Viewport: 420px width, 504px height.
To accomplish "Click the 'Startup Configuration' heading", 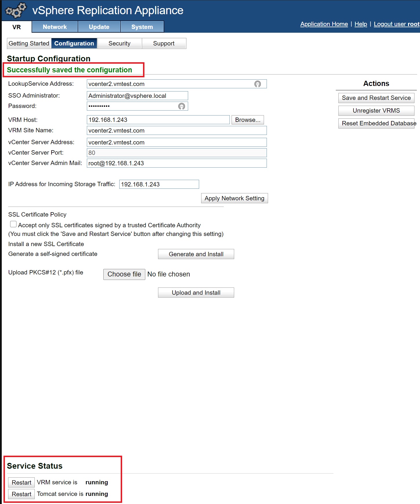I will (x=49, y=58).
